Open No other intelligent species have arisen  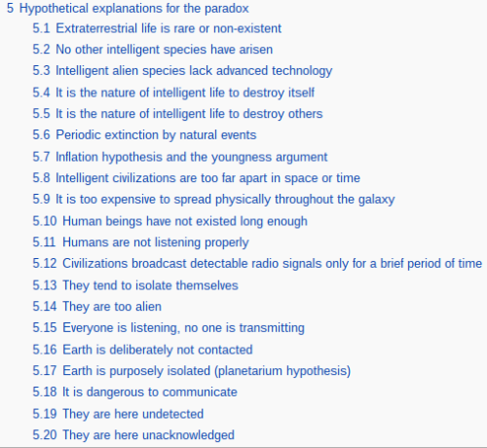(153, 50)
